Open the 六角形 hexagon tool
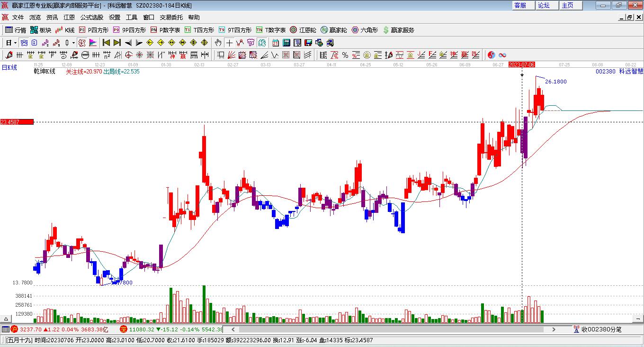The width and height of the screenshot is (644, 347). (365, 30)
